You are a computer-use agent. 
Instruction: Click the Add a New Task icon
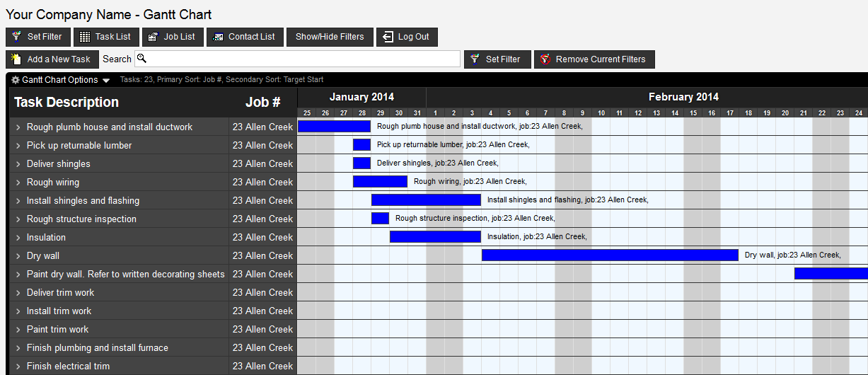(x=17, y=59)
